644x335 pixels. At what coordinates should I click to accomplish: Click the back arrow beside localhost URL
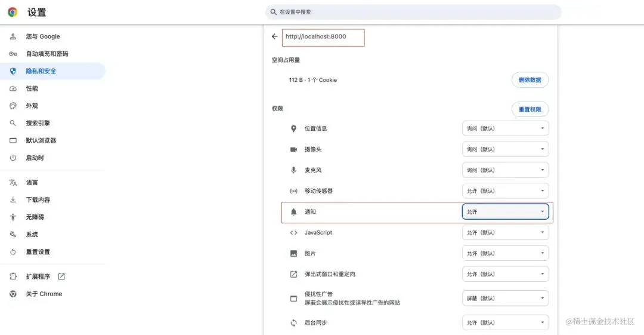pos(274,36)
